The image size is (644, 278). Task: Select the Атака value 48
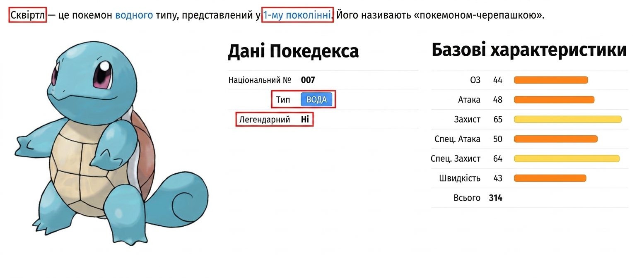click(498, 100)
